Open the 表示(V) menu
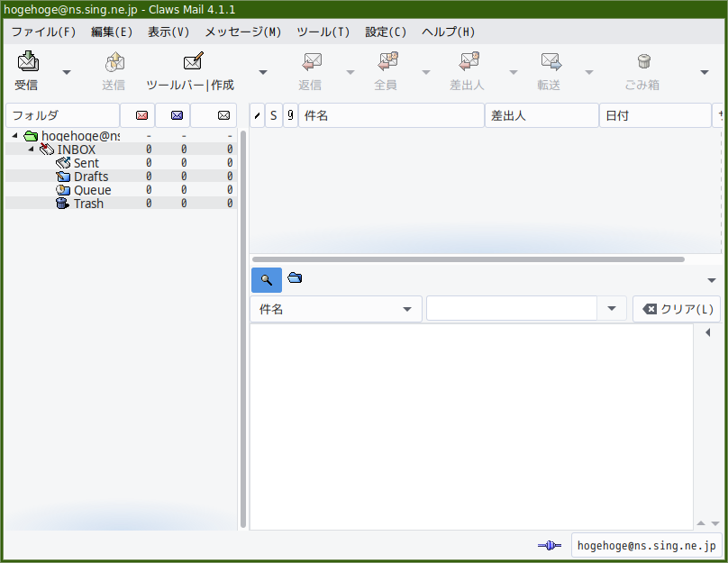This screenshot has width=728, height=563. click(x=168, y=32)
